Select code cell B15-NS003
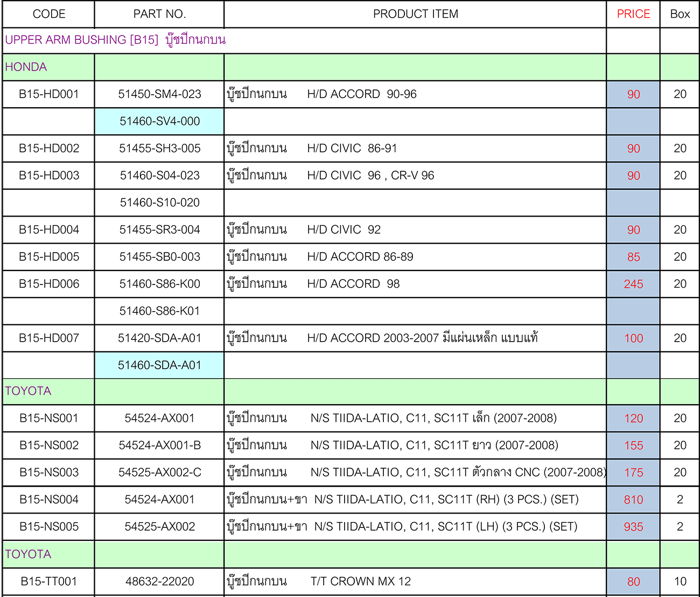The height and width of the screenshot is (597, 700). [x=49, y=472]
